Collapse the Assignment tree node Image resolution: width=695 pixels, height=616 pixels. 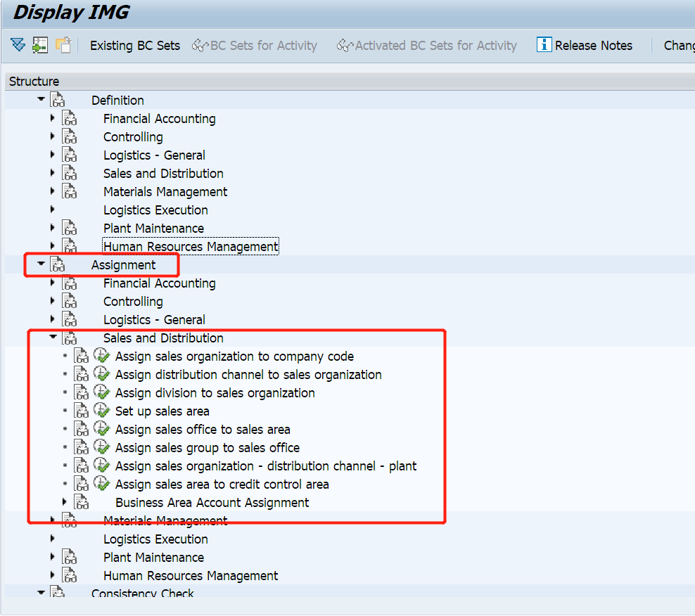coord(40,264)
